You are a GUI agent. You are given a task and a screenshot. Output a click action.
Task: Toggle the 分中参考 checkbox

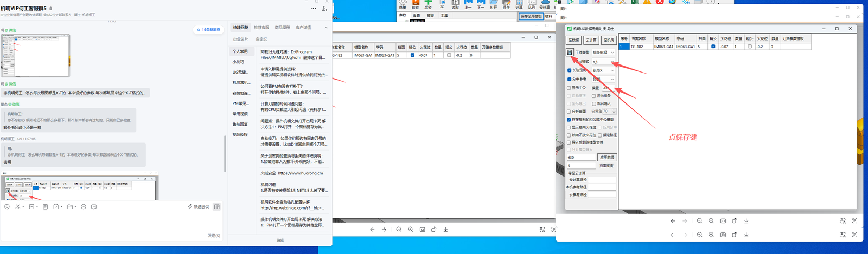pos(569,79)
